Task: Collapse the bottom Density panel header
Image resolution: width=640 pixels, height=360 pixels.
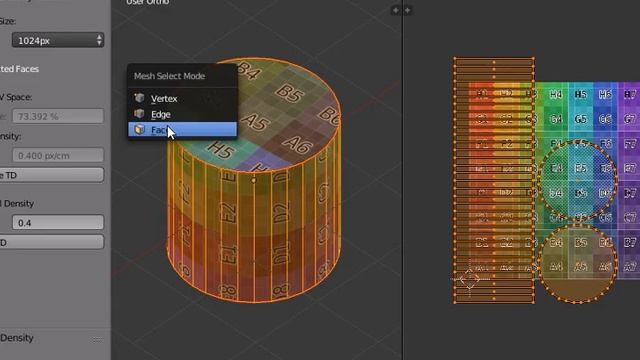Action: coord(17,338)
